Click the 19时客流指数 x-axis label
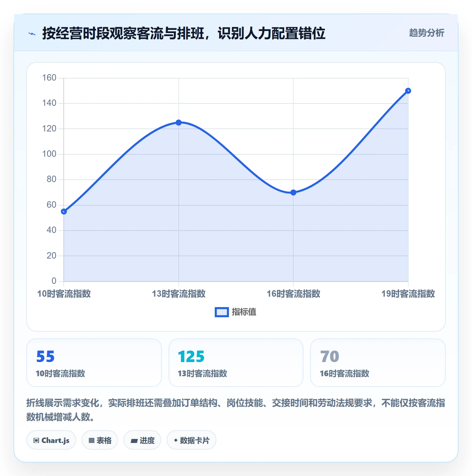Viewport: 472px width, 476px height. pyautogui.click(x=408, y=294)
